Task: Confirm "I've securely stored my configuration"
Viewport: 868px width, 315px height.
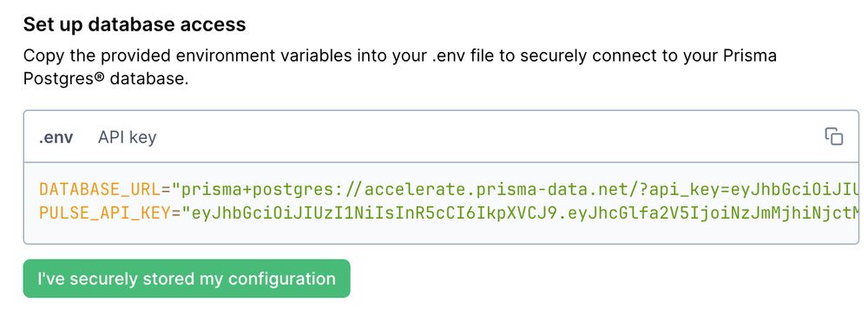Action: (187, 279)
